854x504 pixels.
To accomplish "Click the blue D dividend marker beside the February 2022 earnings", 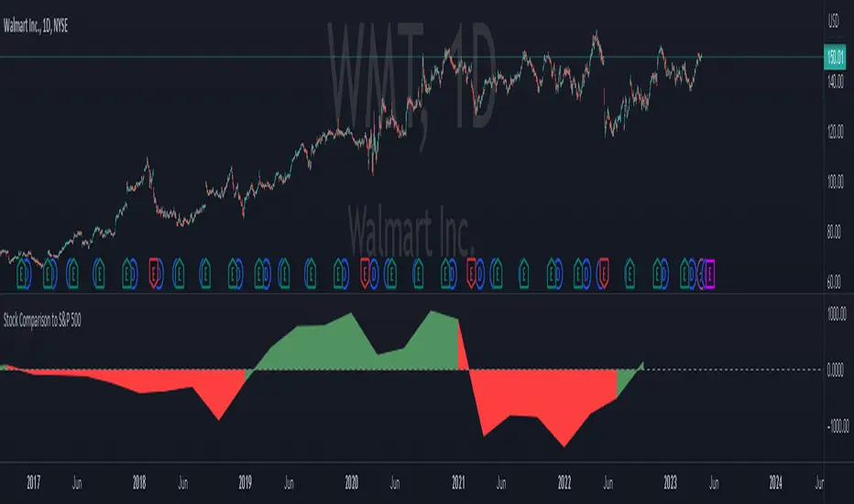I will [587, 273].
